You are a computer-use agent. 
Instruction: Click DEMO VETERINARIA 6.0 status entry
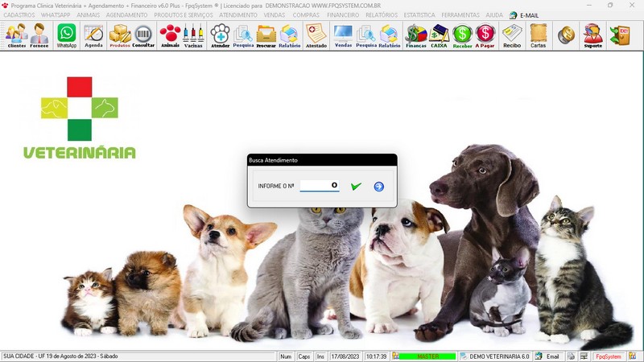[495, 356]
